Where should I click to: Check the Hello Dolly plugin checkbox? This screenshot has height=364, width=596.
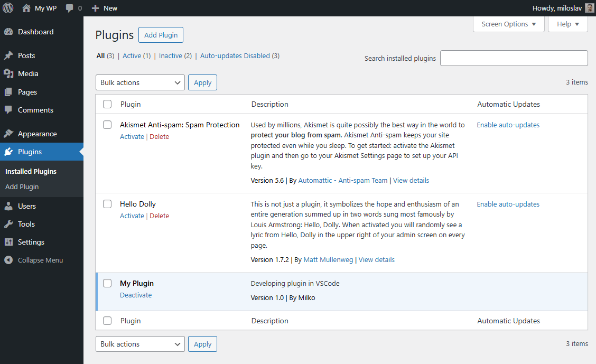click(107, 204)
